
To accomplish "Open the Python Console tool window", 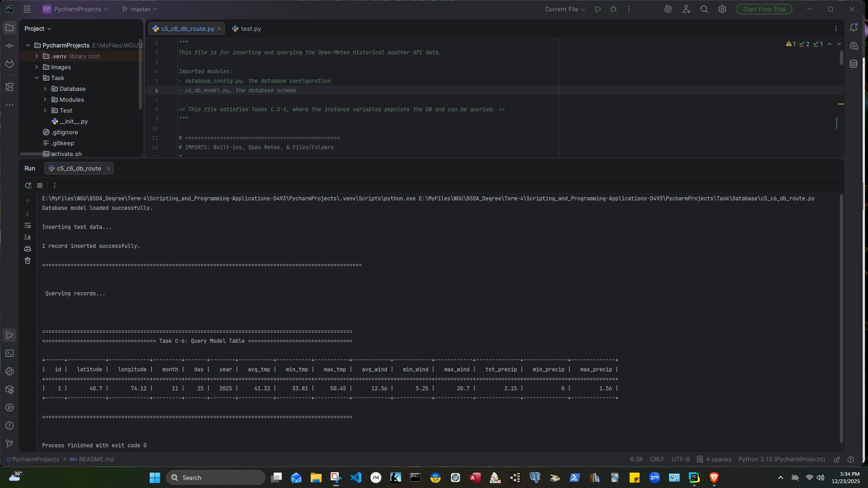I will click(9, 371).
